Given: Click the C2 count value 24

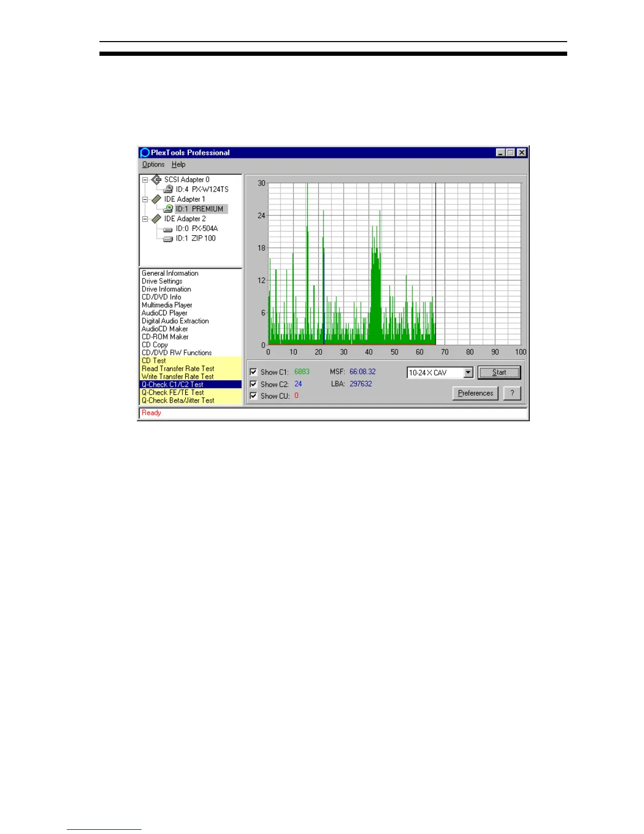Looking at the screenshot, I should point(298,384).
